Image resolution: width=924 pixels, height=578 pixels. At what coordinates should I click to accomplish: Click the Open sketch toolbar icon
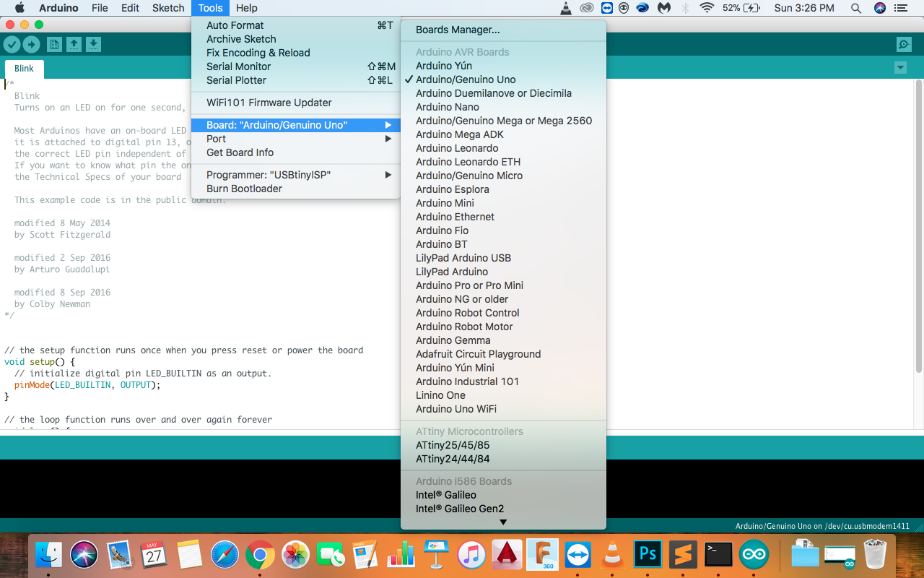[74, 45]
